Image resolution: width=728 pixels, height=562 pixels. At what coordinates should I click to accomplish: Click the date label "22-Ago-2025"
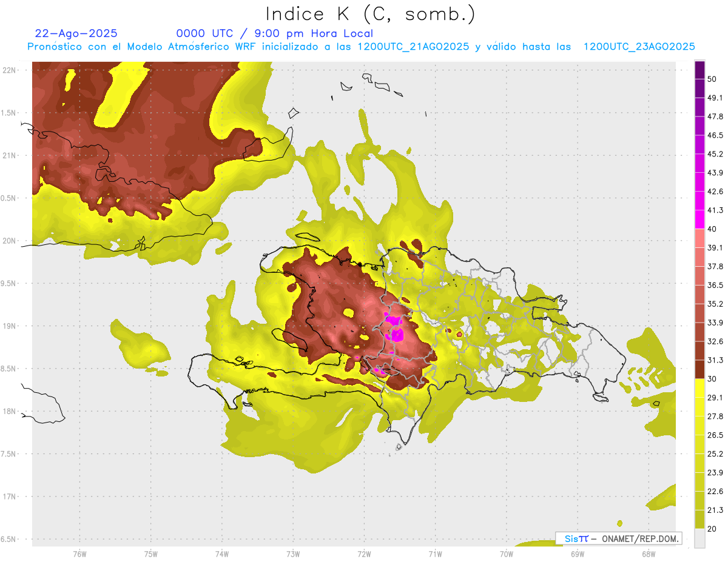pyautogui.click(x=76, y=33)
